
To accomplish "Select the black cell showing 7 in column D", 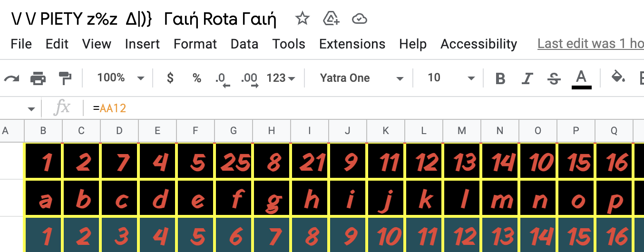I will (119, 161).
